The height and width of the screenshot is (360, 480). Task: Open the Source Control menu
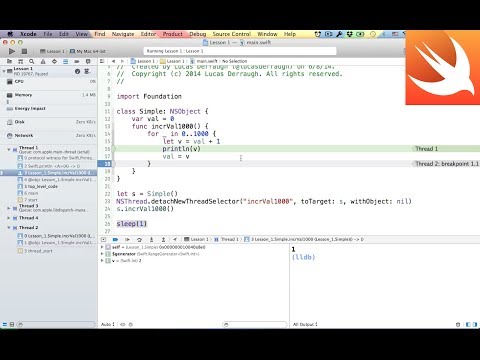point(232,34)
